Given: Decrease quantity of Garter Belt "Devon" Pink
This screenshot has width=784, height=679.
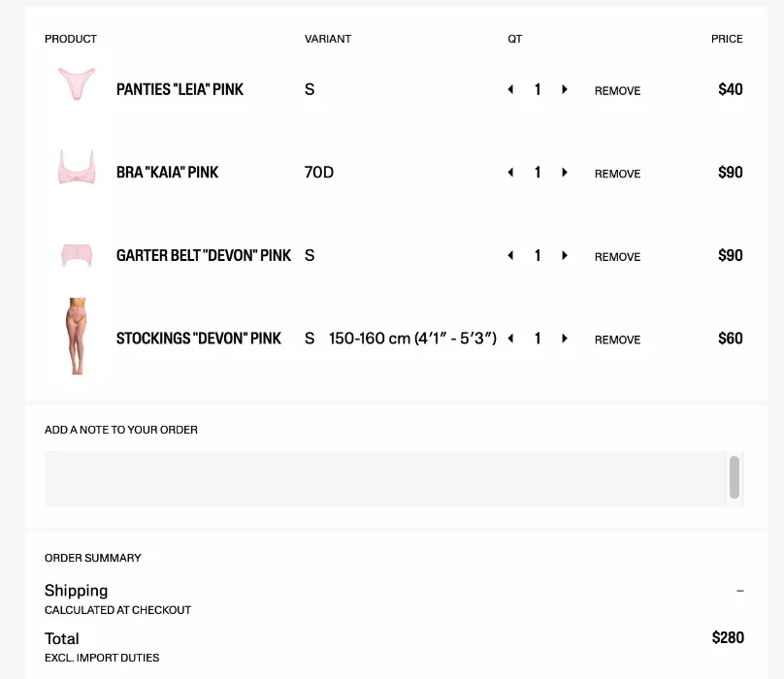Looking at the screenshot, I should coord(510,255).
